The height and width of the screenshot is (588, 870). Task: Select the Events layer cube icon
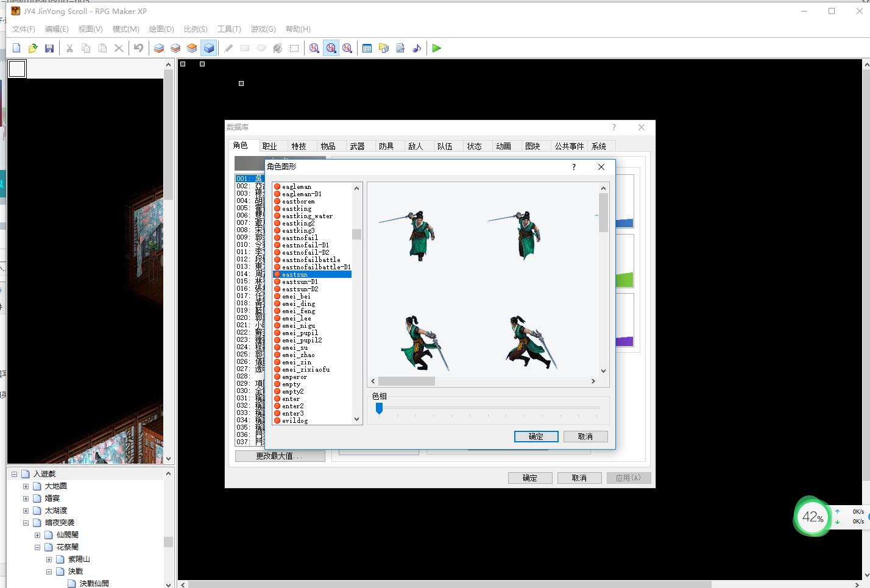coord(209,48)
